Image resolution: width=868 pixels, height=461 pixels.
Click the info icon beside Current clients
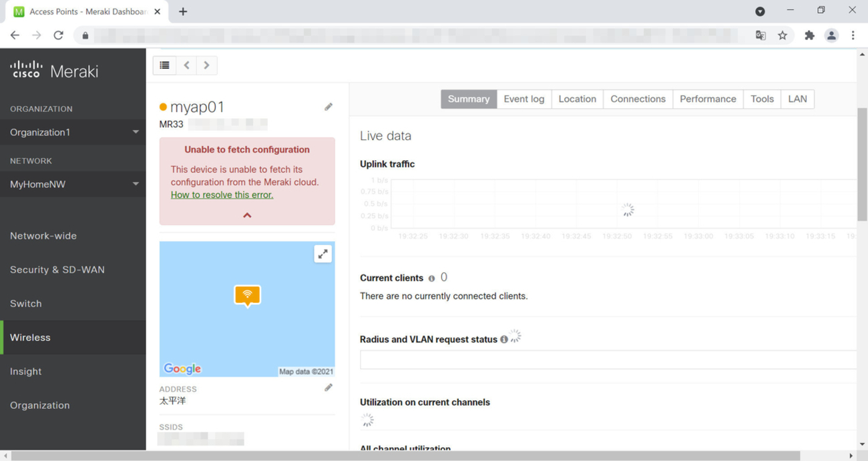[432, 278]
